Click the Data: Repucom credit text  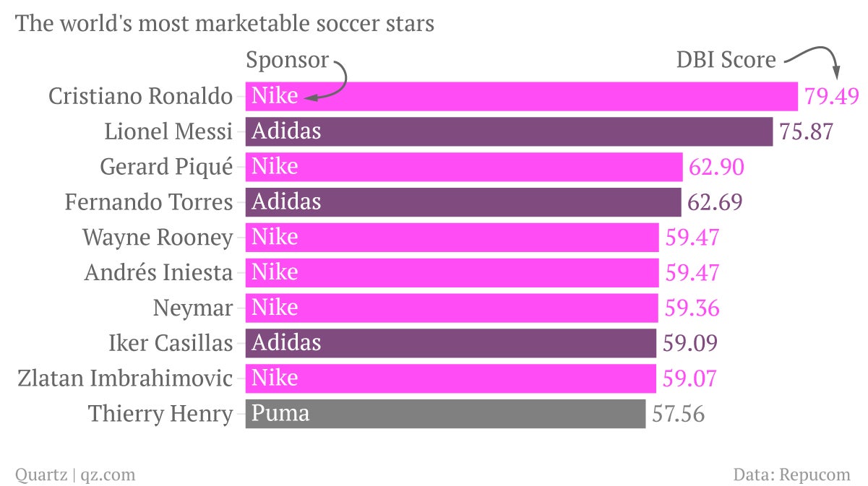pos(792,474)
